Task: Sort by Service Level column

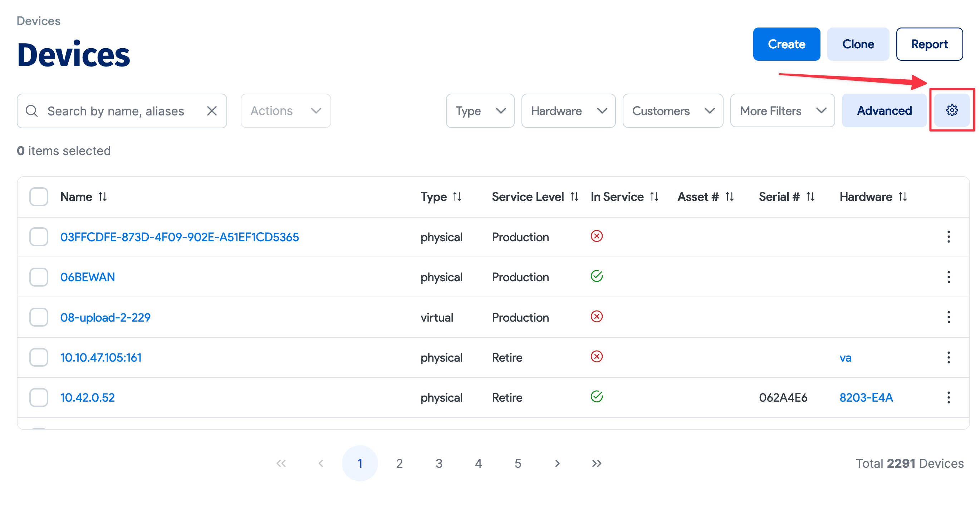Action: [574, 197]
